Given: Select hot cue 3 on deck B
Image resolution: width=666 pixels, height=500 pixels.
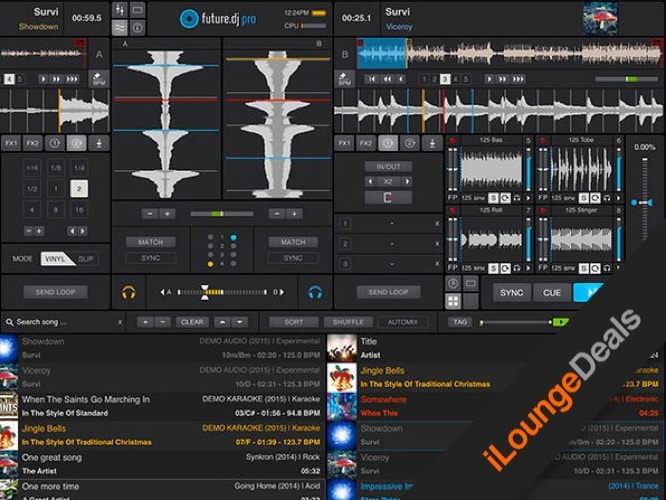Looking at the screenshot, I should tap(445, 79).
